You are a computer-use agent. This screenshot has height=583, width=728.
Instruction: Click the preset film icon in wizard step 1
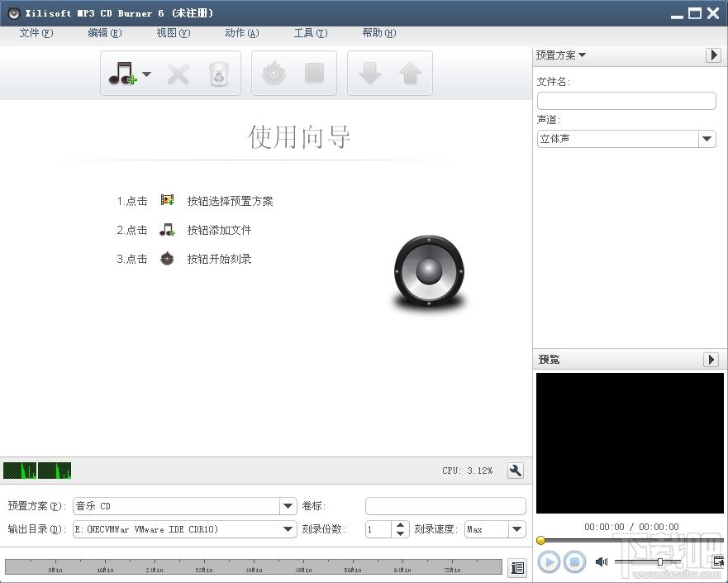click(167, 200)
